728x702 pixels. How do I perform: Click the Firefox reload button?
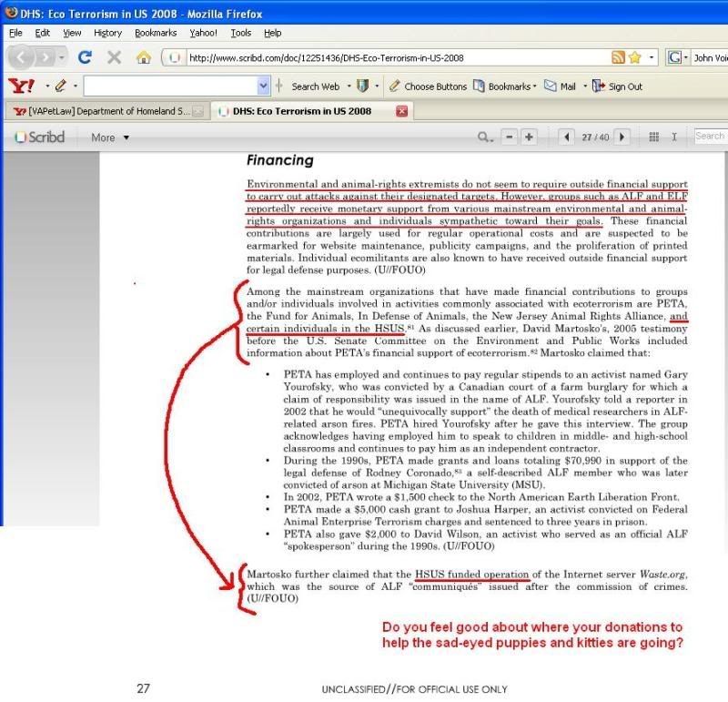85,57
